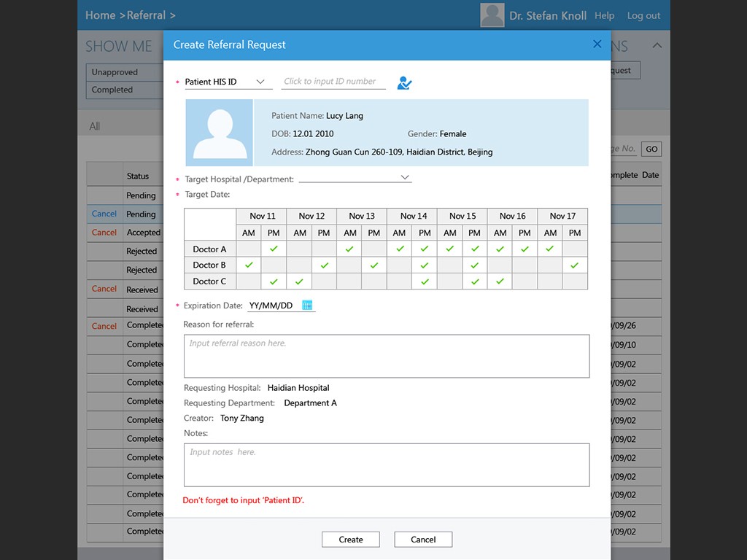Open the Target Hospital/Department dropdown
This screenshot has height=560, width=747.
point(406,178)
